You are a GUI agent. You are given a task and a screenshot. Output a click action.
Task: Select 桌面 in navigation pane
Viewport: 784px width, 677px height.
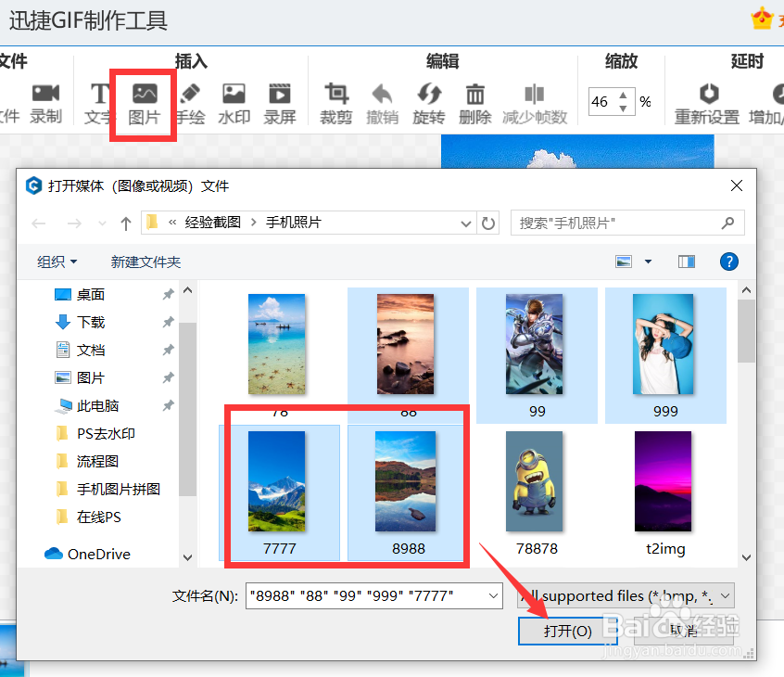(91, 294)
